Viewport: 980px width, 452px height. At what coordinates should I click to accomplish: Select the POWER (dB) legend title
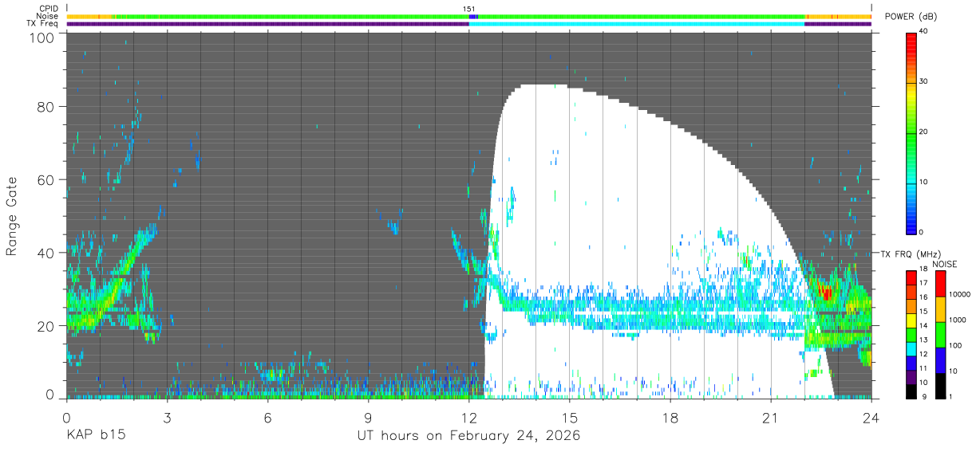pyautogui.click(x=911, y=17)
